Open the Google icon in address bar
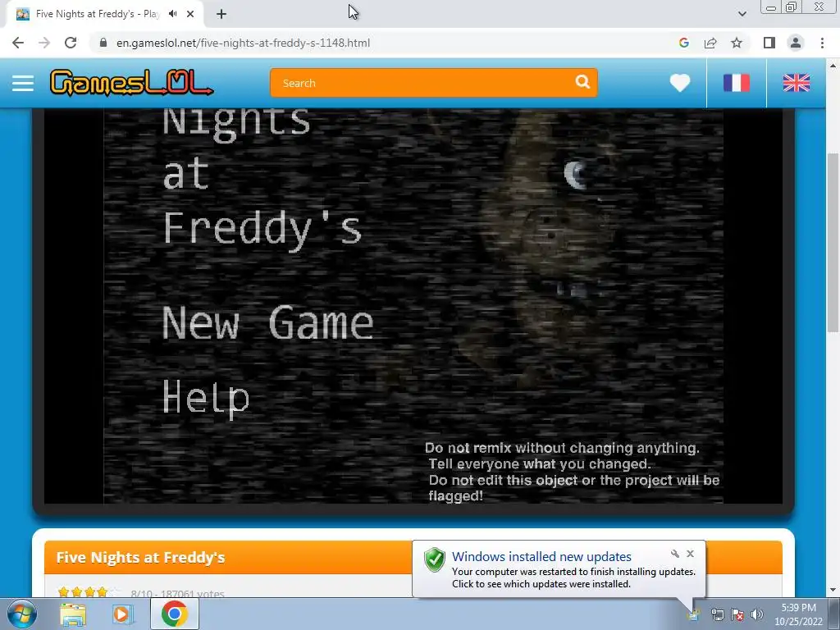This screenshot has width=840, height=630. 683,43
